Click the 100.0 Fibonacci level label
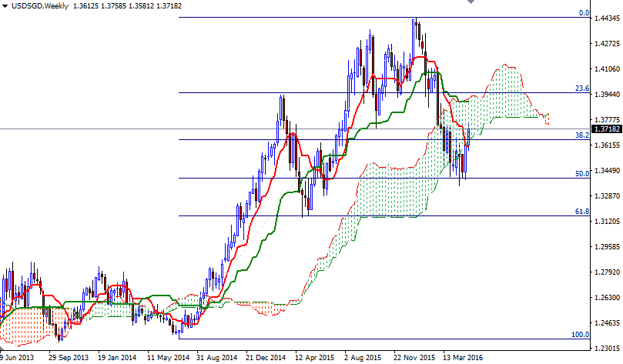The image size is (623, 364). tap(581, 335)
